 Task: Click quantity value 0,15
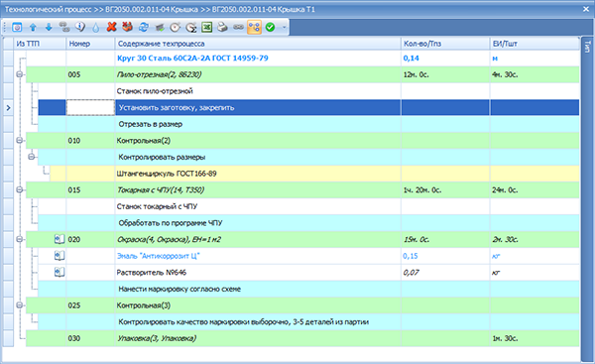pos(411,256)
